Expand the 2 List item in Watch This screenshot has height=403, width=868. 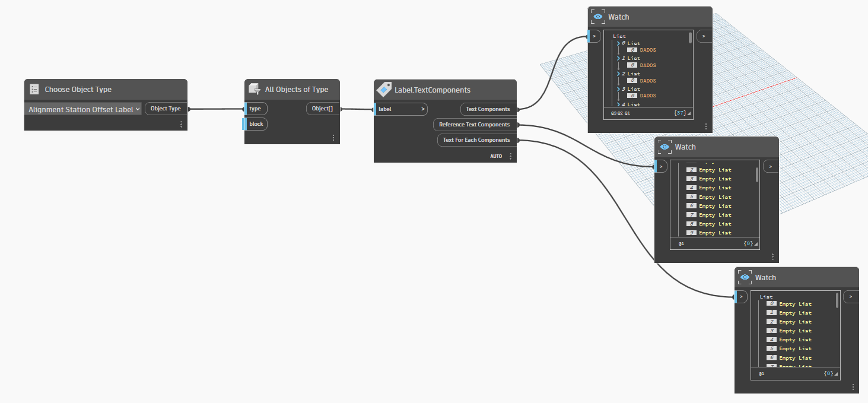pos(618,74)
